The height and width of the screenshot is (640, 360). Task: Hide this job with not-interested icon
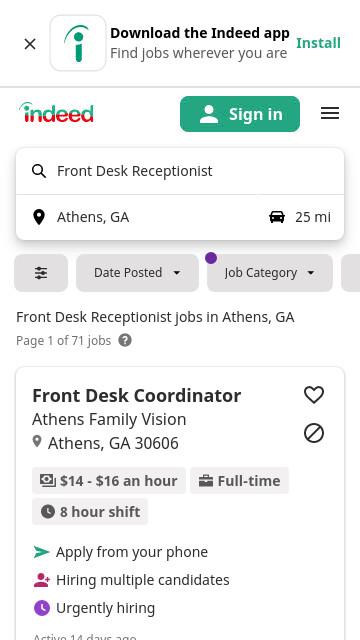click(x=314, y=433)
